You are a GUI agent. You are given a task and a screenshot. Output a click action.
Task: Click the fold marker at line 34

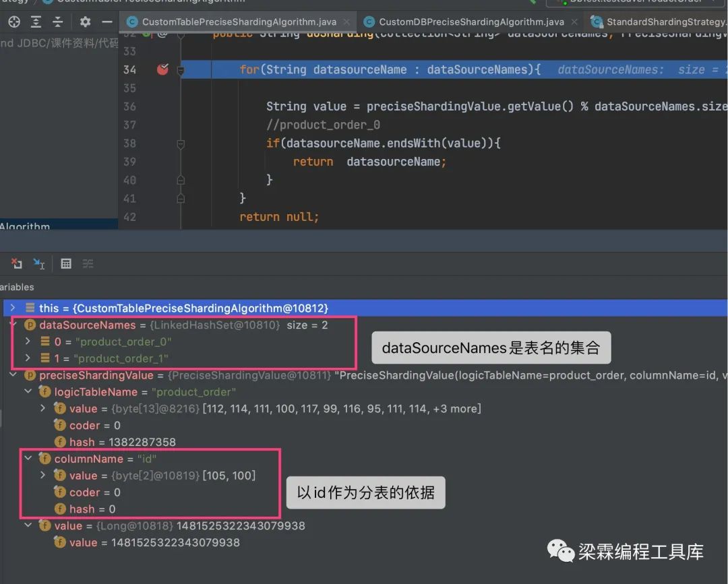(181, 70)
